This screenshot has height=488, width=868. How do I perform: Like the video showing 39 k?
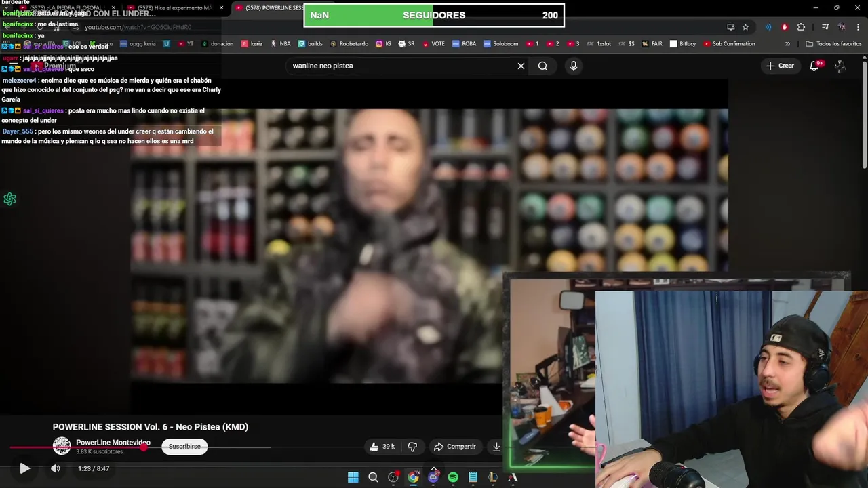[x=382, y=447]
